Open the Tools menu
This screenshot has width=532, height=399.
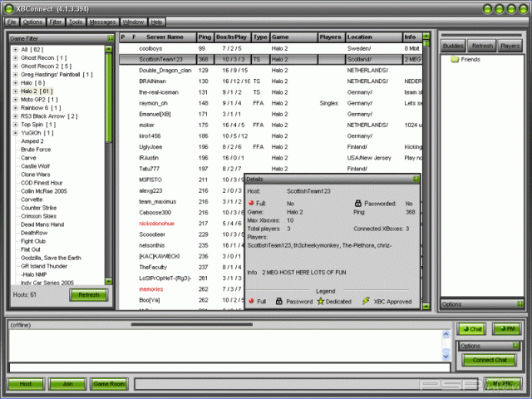tap(76, 21)
